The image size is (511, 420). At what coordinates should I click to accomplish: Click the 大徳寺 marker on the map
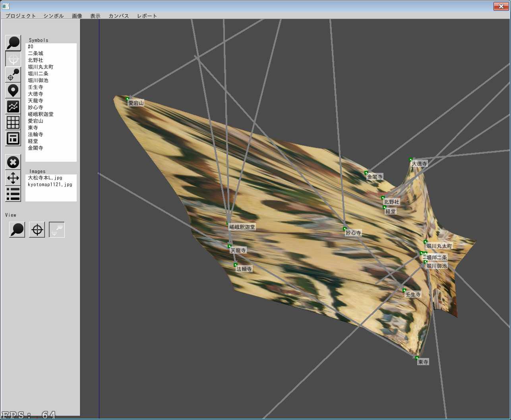coord(411,159)
